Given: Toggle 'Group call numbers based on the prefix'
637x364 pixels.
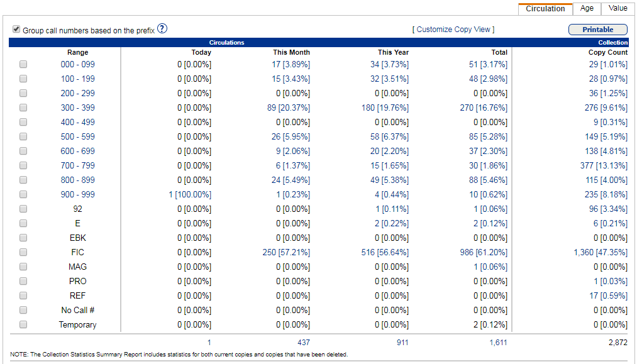Looking at the screenshot, I should click(x=16, y=29).
